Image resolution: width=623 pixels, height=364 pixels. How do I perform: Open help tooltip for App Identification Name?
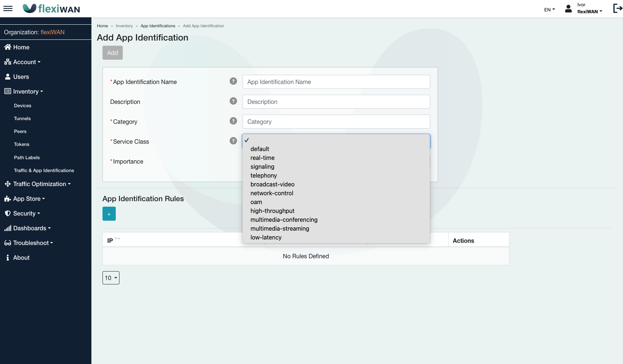pos(233,81)
